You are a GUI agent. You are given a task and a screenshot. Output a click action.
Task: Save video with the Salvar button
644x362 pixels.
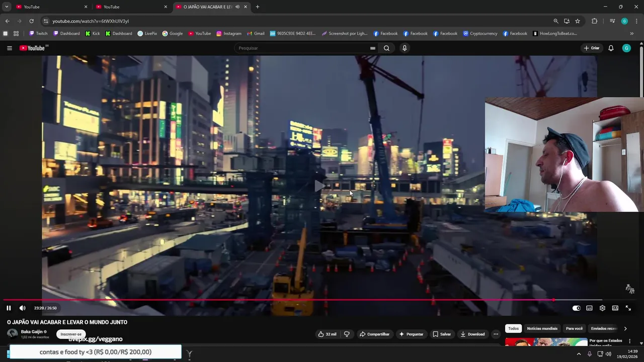click(x=442, y=334)
